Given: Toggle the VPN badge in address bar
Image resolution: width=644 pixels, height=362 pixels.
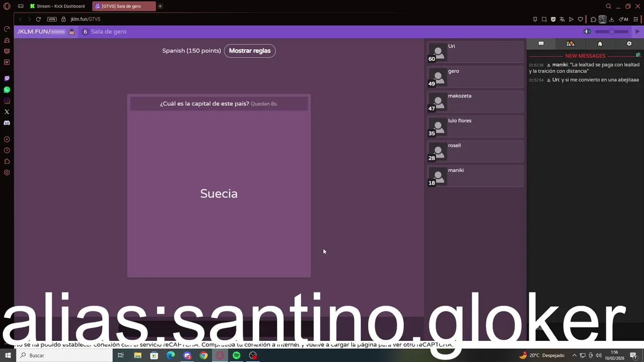Looking at the screenshot, I should tap(52, 19).
